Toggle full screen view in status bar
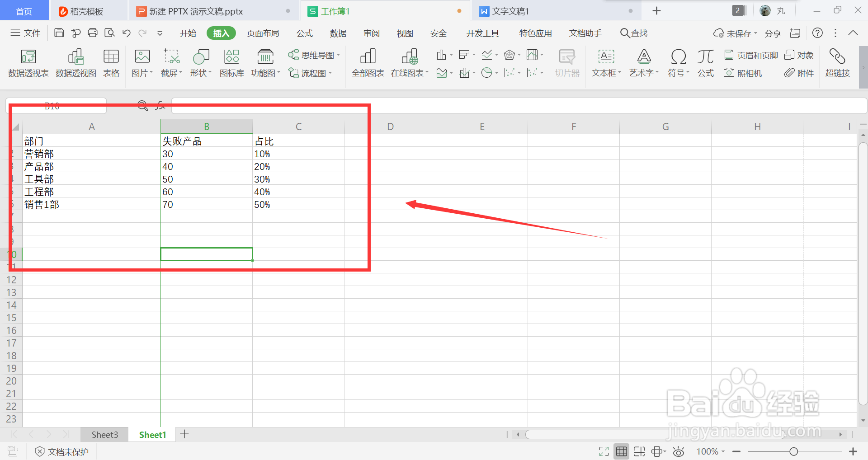The width and height of the screenshot is (868, 460). [604, 451]
